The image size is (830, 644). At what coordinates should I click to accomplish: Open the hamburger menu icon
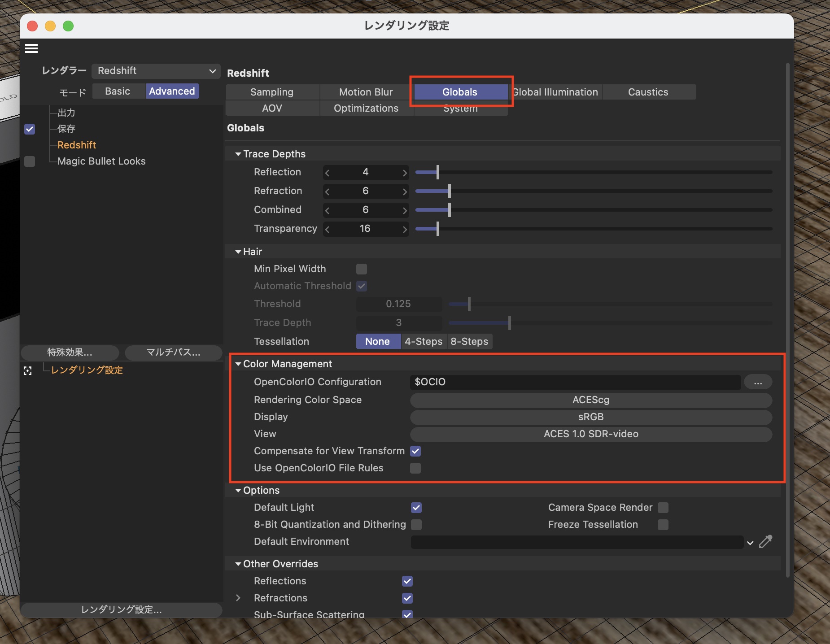(x=31, y=48)
